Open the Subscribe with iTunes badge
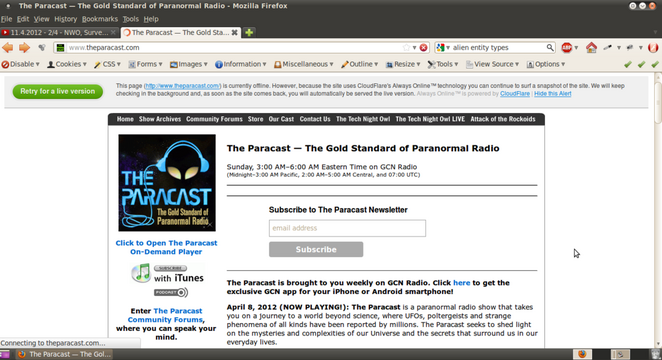 pyautogui.click(x=168, y=273)
